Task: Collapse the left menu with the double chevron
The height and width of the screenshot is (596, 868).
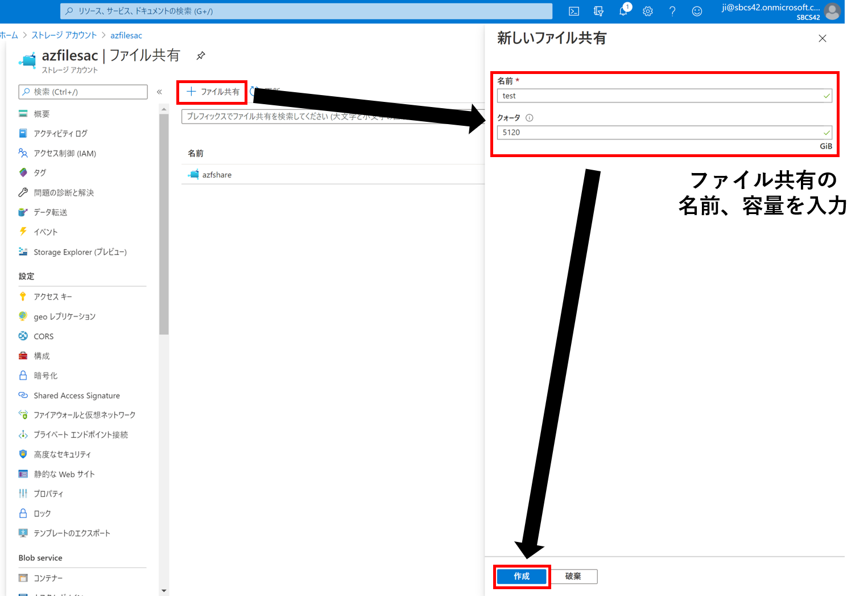Action: tap(159, 92)
